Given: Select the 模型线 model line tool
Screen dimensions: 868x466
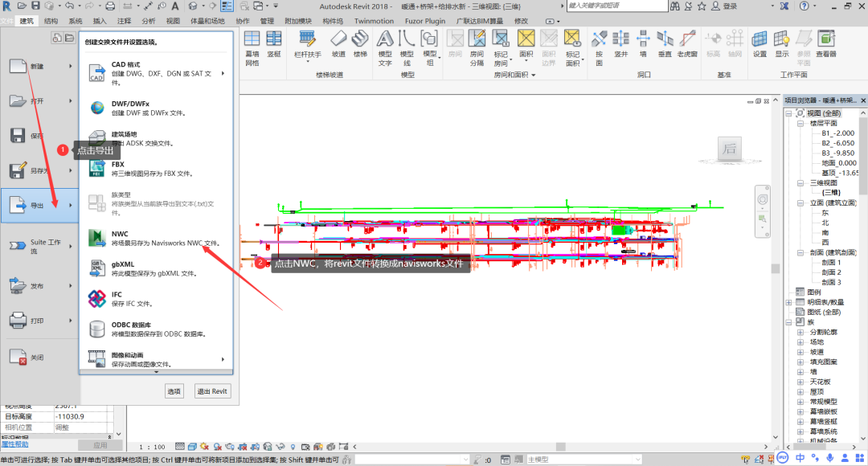Looking at the screenshot, I should (407, 48).
